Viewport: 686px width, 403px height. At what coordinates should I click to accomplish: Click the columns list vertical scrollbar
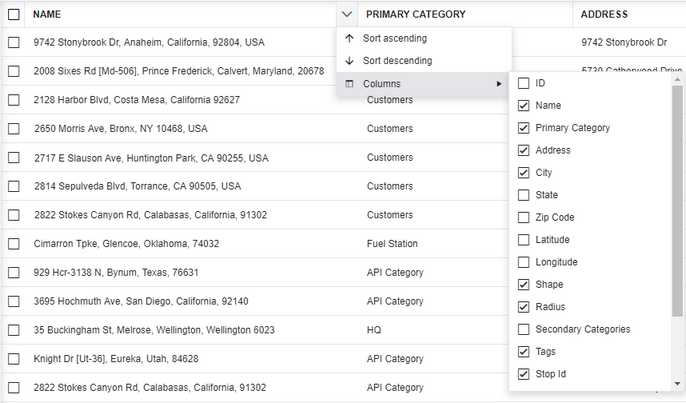(x=678, y=200)
